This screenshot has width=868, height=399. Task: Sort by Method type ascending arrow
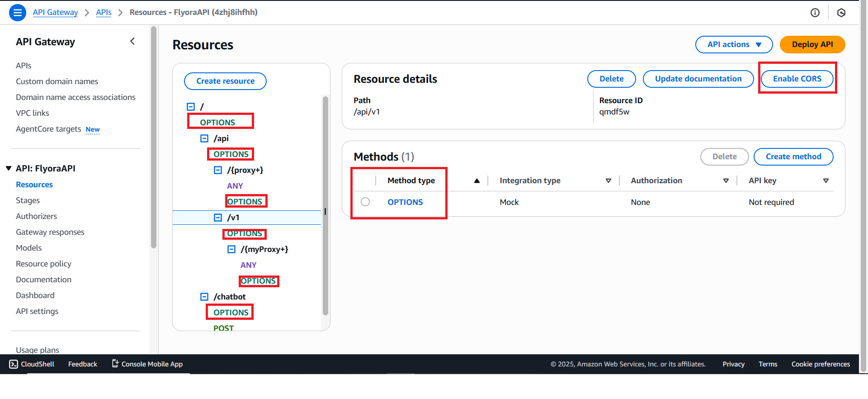click(x=476, y=181)
